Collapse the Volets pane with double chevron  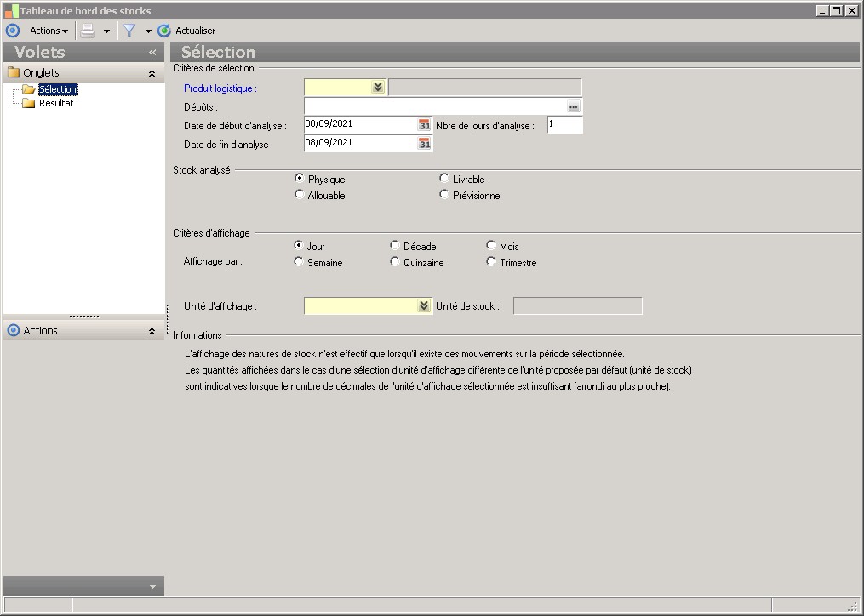(152, 53)
